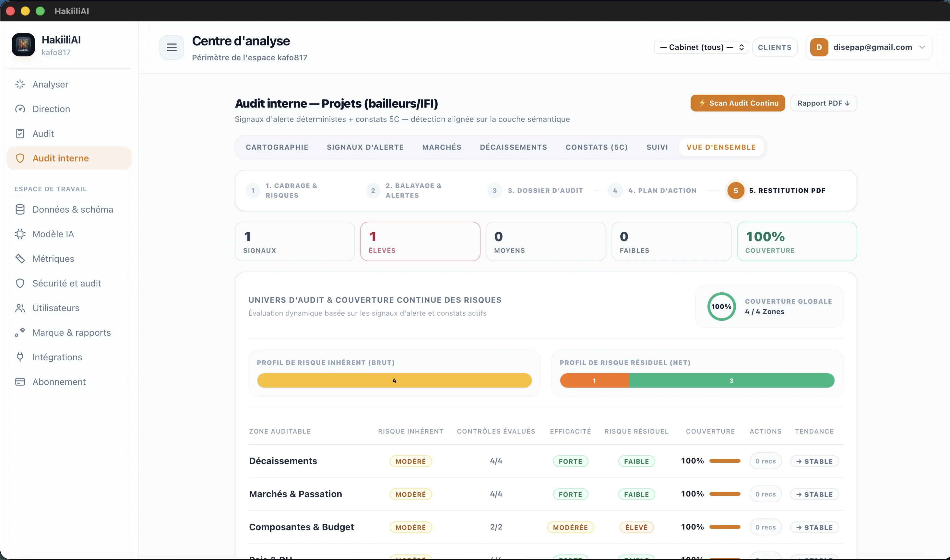The height and width of the screenshot is (560, 950).
Task: Click coverage progress bar for Marchés & Passation
Action: coord(725,494)
